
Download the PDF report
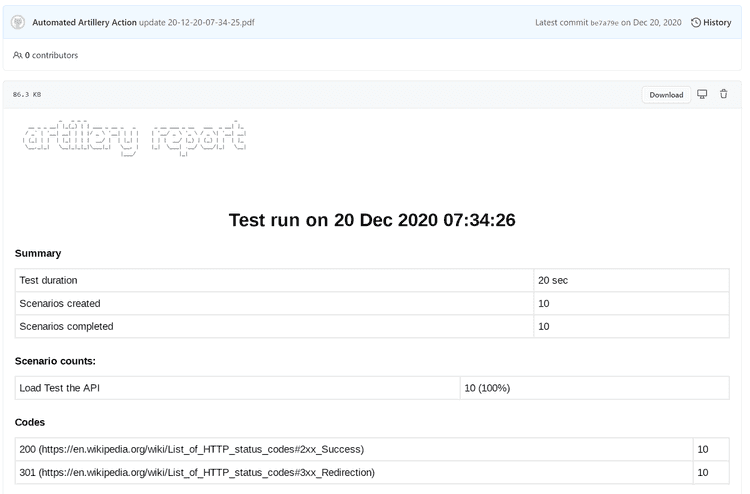point(666,95)
